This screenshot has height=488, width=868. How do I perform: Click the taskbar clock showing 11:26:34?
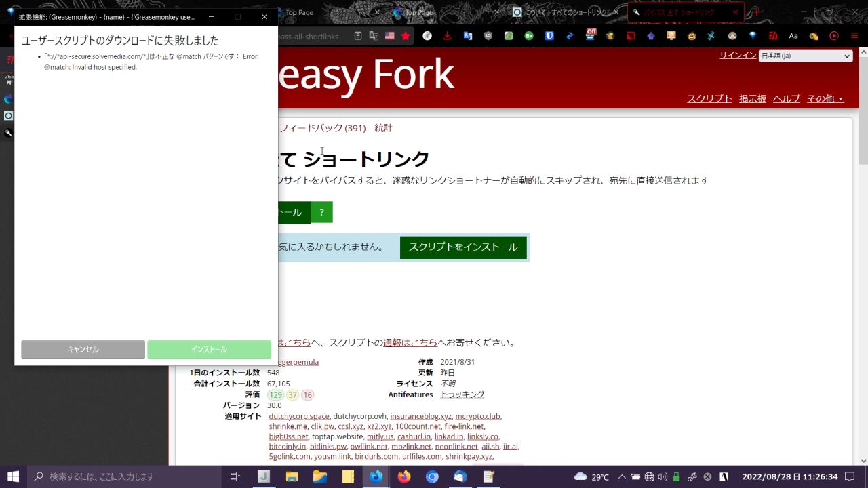pos(790,476)
